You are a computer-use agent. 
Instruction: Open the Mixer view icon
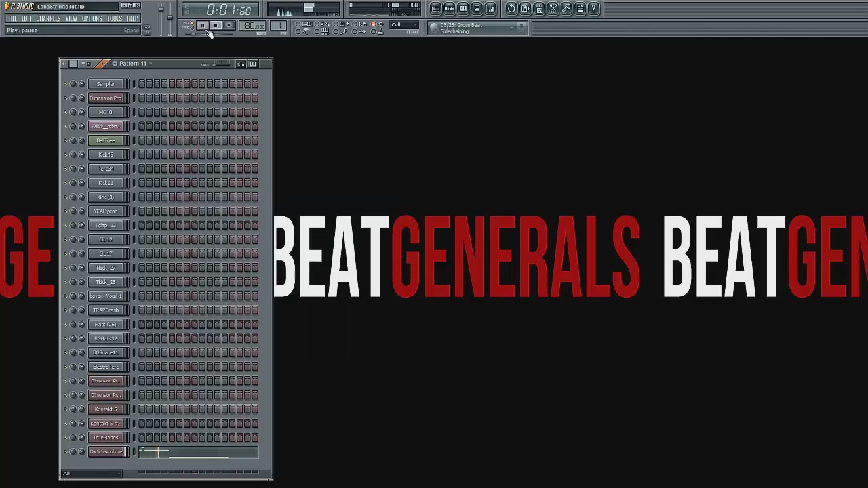[x=490, y=8]
